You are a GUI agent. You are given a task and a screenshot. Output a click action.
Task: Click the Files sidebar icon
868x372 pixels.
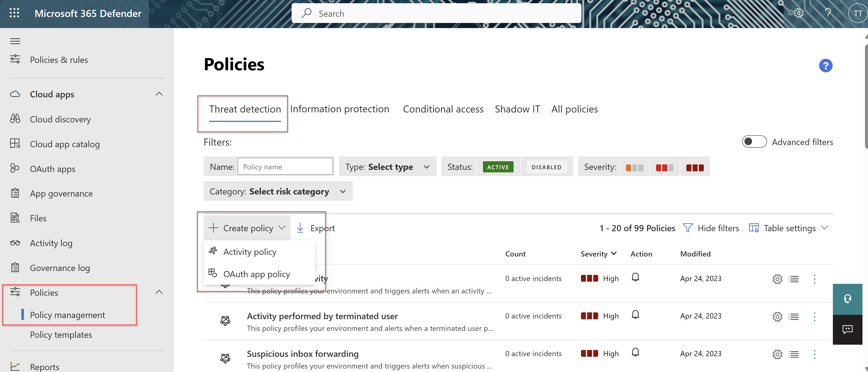point(15,217)
